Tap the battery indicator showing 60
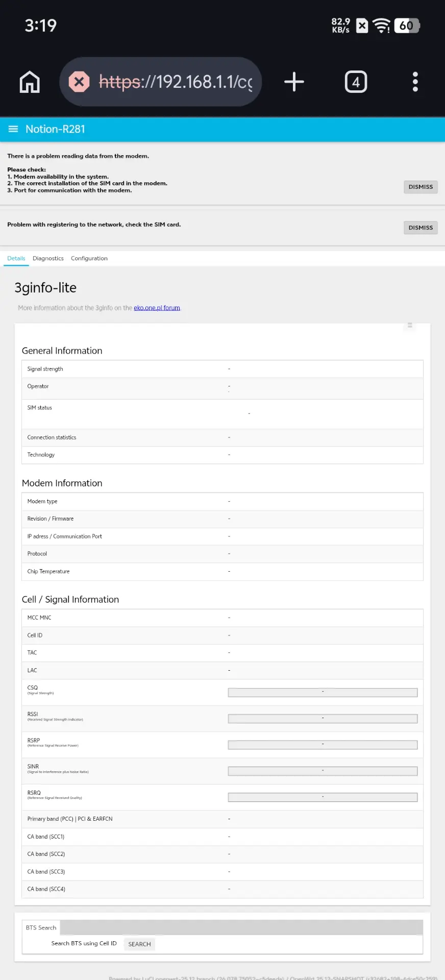The image size is (445, 980). click(x=407, y=26)
